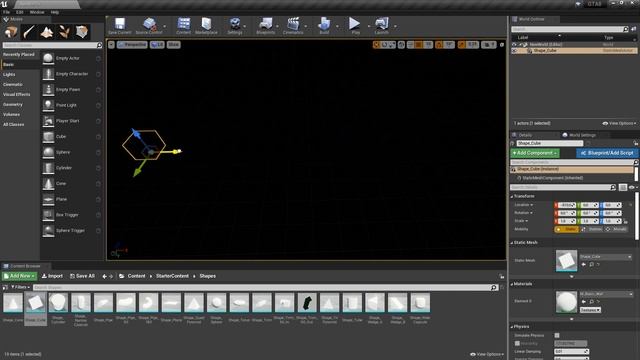Open the Element 0 material dropdown
640x360 pixels.
click(x=606, y=294)
